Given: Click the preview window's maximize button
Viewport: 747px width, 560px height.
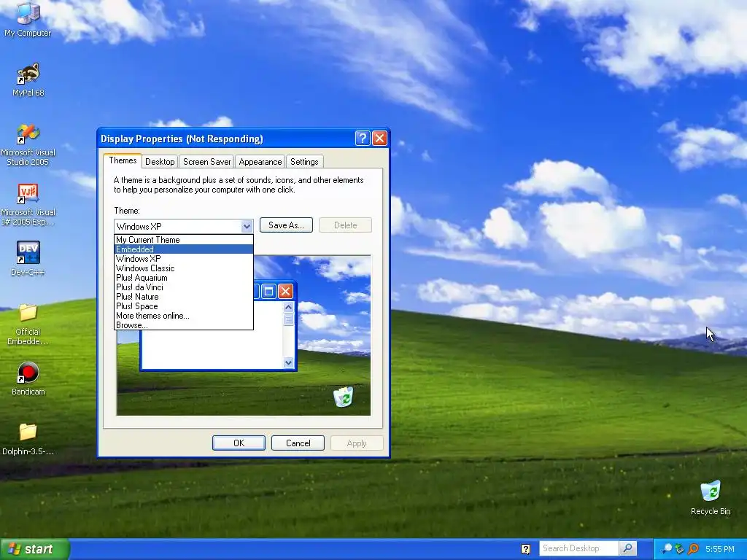Looking at the screenshot, I should click(268, 291).
